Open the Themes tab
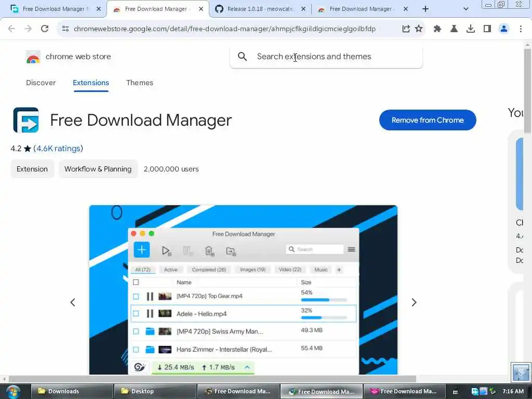The width and height of the screenshot is (532, 399). pos(139,83)
